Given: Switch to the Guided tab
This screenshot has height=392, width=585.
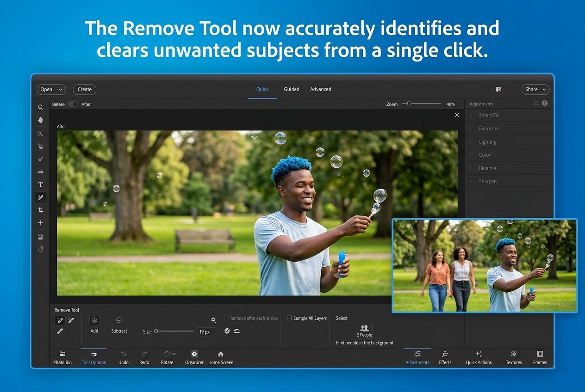Looking at the screenshot, I should point(292,89).
